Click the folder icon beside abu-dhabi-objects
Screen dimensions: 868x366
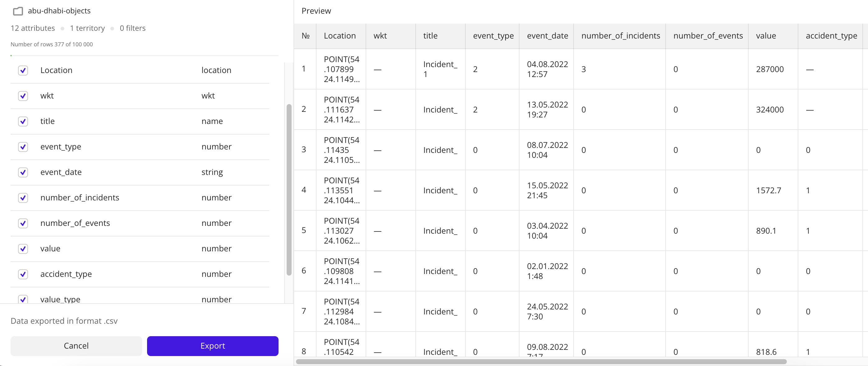coord(18,11)
